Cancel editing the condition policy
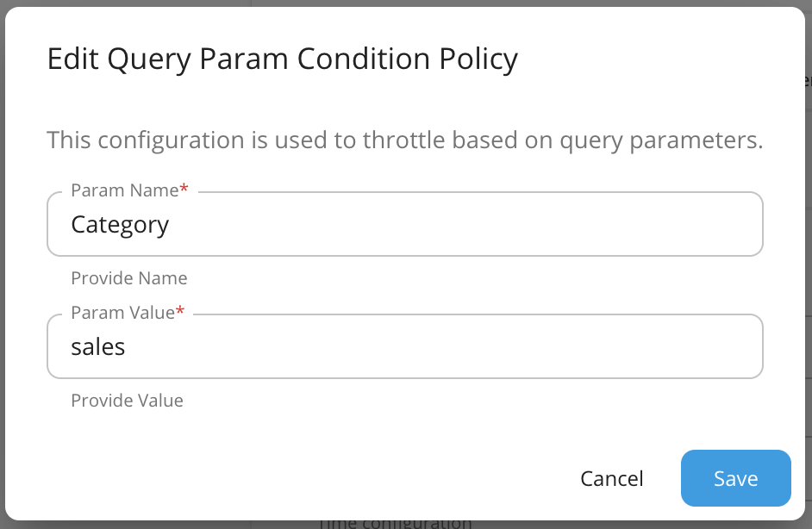The width and height of the screenshot is (812, 529). 612,478
